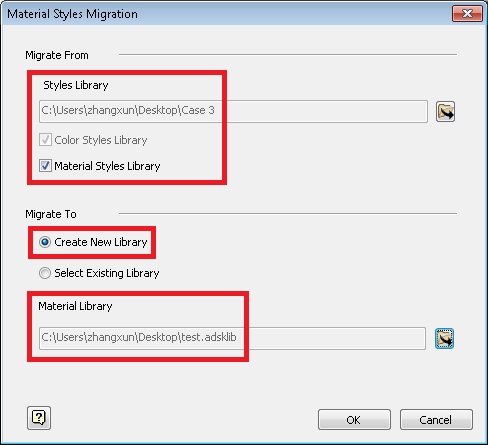Choose the Select Existing Library radio button
488x445 pixels.
click(45, 273)
